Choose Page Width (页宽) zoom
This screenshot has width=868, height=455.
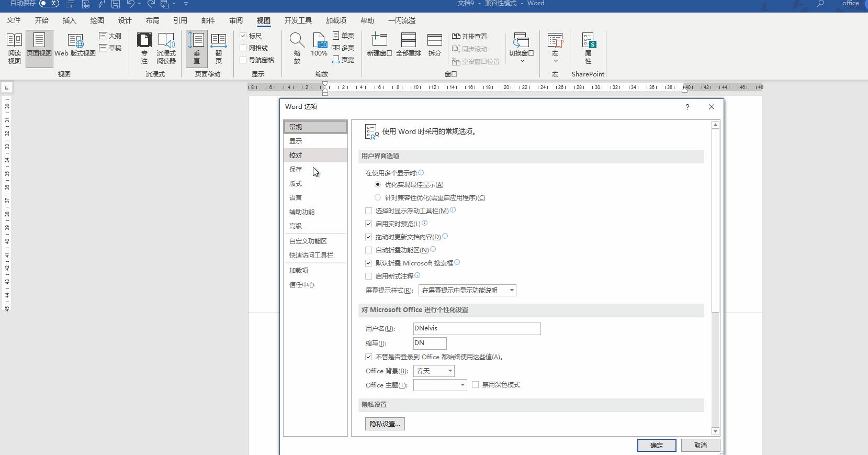[343, 60]
